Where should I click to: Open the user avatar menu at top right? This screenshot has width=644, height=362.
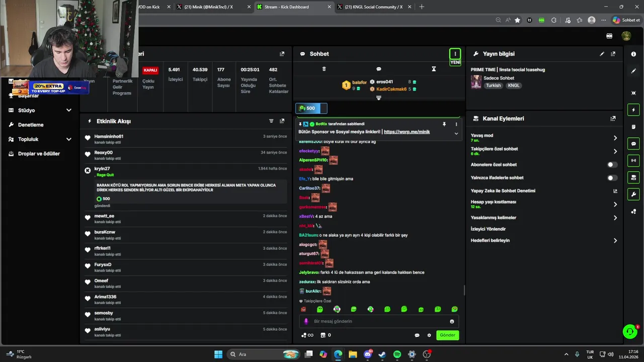(626, 36)
